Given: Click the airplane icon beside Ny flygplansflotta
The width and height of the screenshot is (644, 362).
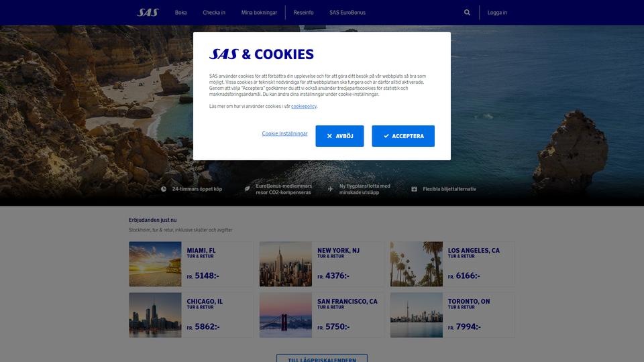Looking at the screenshot, I should tap(331, 189).
